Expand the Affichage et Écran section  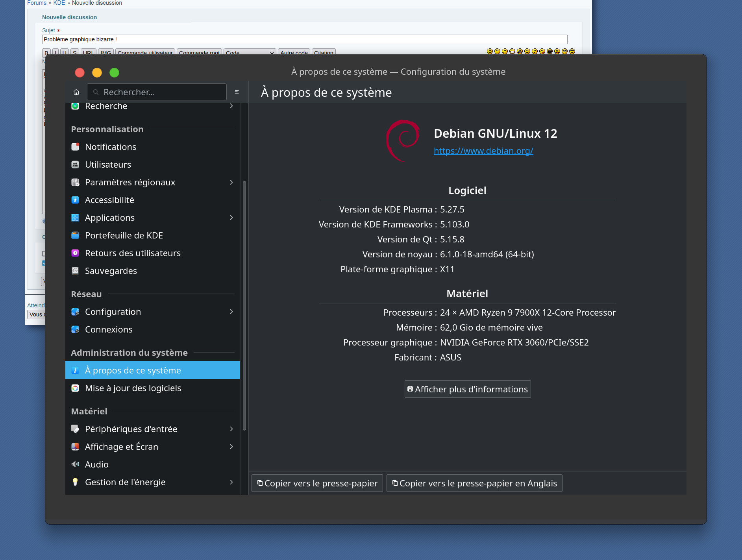[x=122, y=446]
